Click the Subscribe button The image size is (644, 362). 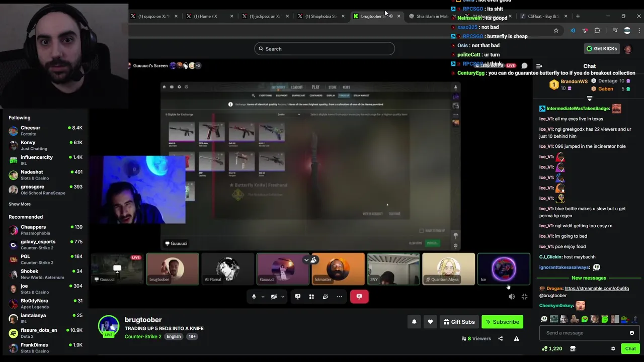pyautogui.click(x=503, y=322)
